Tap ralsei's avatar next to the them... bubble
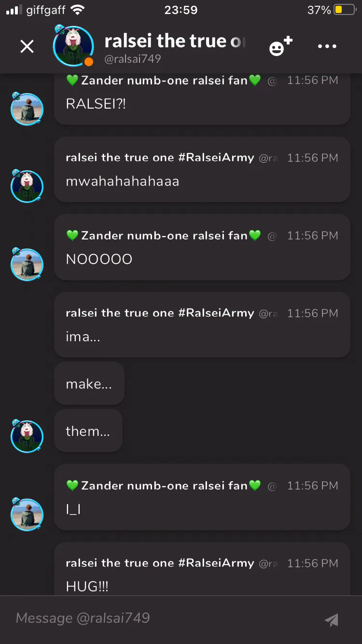 27,436
